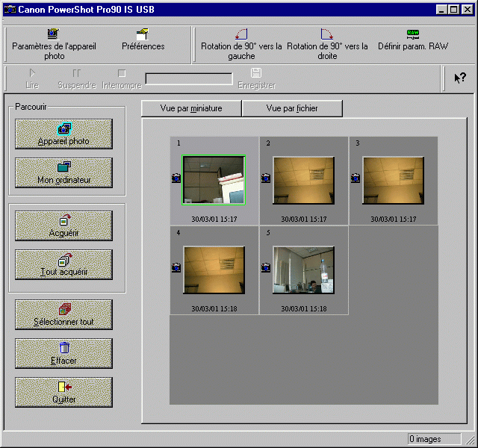Click the Lire play control
478x448 pixels.
pyautogui.click(x=32, y=79)
